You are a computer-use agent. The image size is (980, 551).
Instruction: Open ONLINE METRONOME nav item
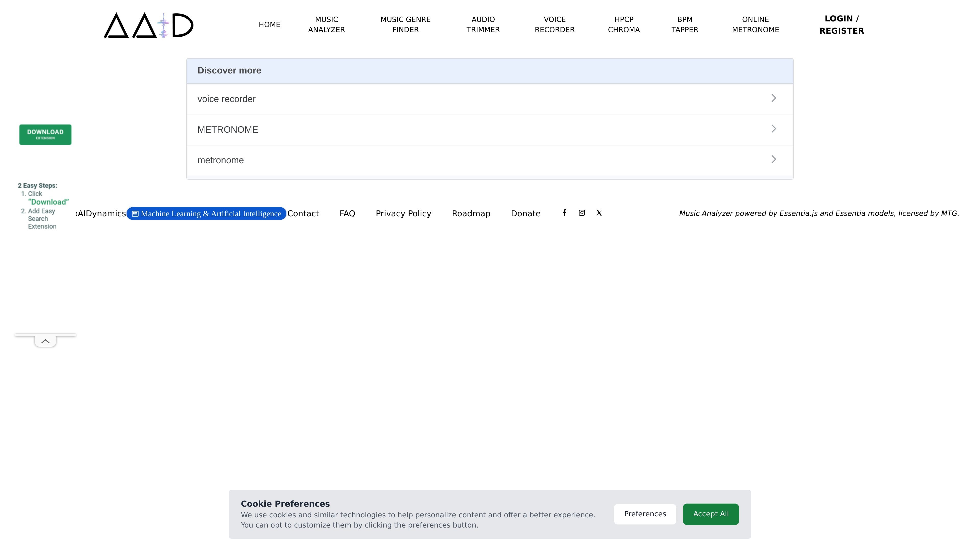755,24
